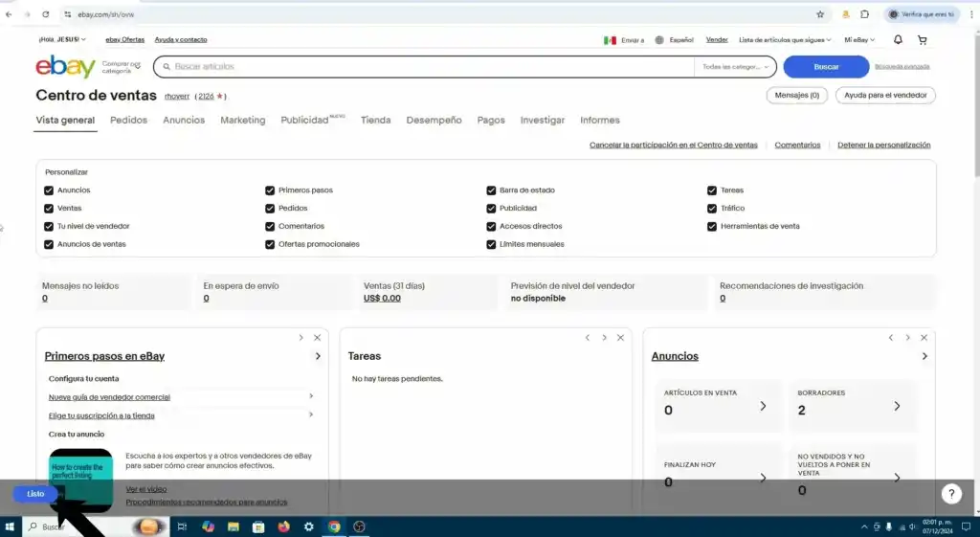Click the Listo button
The width and height of the screenshot is (980, 537).
(35, 494)
